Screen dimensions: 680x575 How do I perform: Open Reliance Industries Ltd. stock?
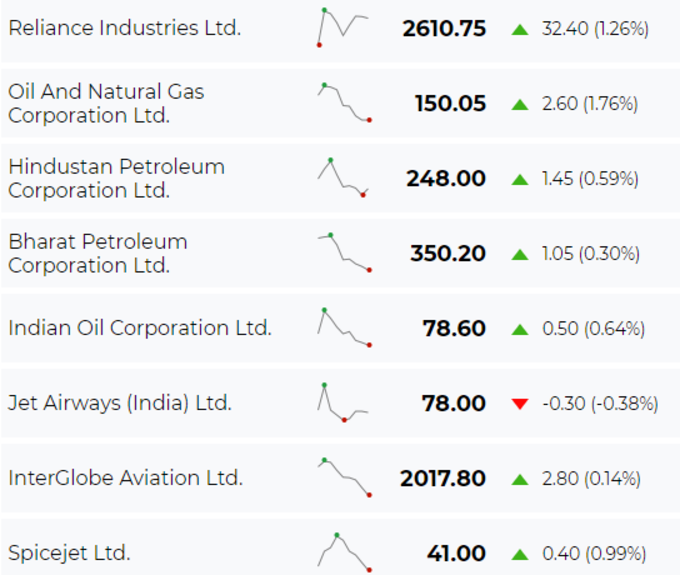[x=124, y=28]
